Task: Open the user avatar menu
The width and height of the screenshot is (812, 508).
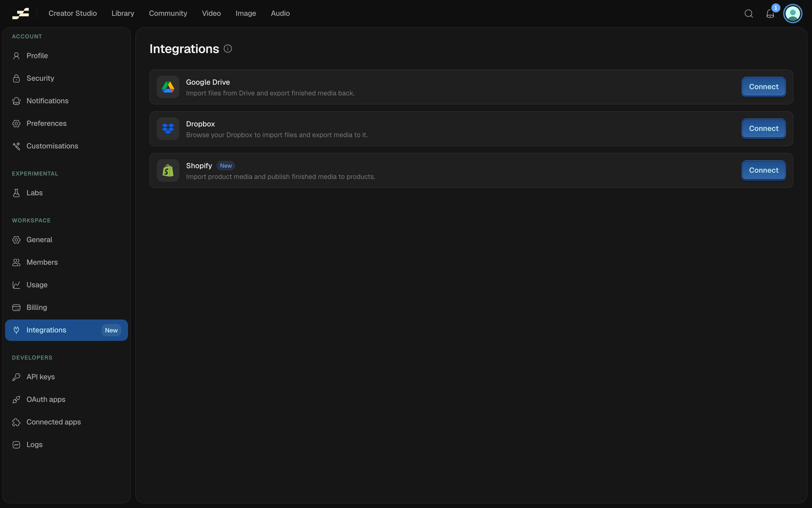Action: pyautogui.click(x=793, y=14)
